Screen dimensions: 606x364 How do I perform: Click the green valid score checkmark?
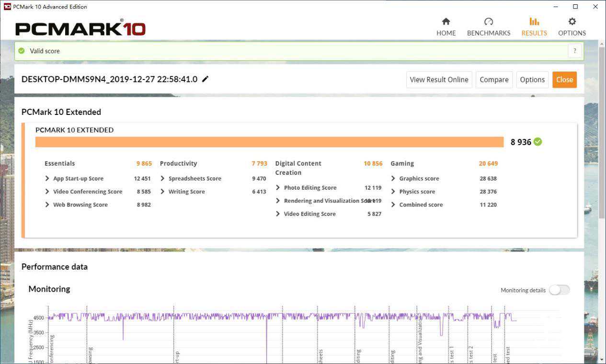[x=21, y=51]
